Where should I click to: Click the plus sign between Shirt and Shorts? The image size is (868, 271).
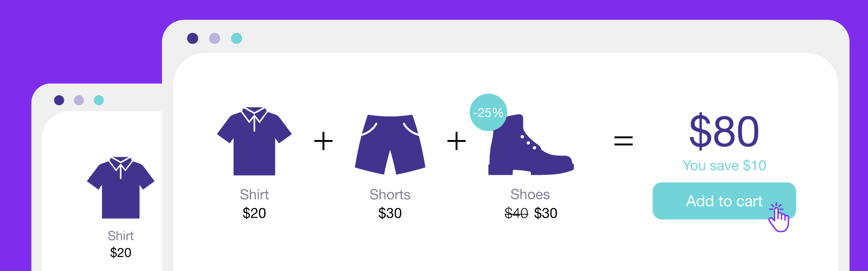pos(323,141)
